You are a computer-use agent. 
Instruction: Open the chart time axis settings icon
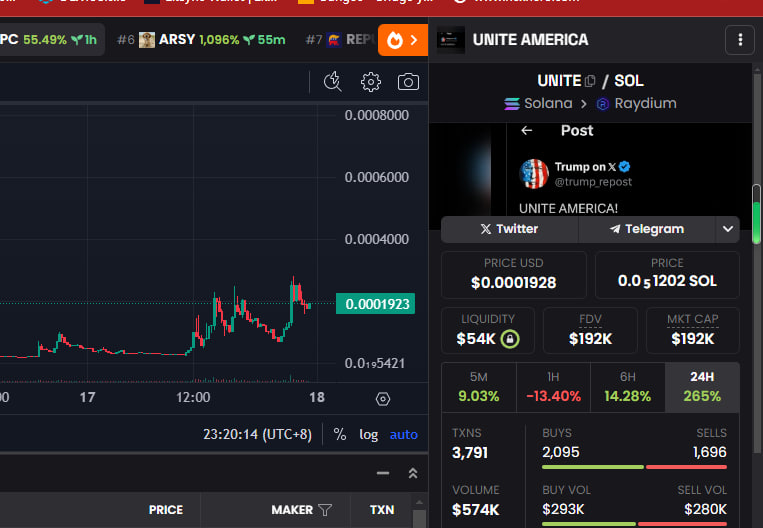tap(383, 399)
